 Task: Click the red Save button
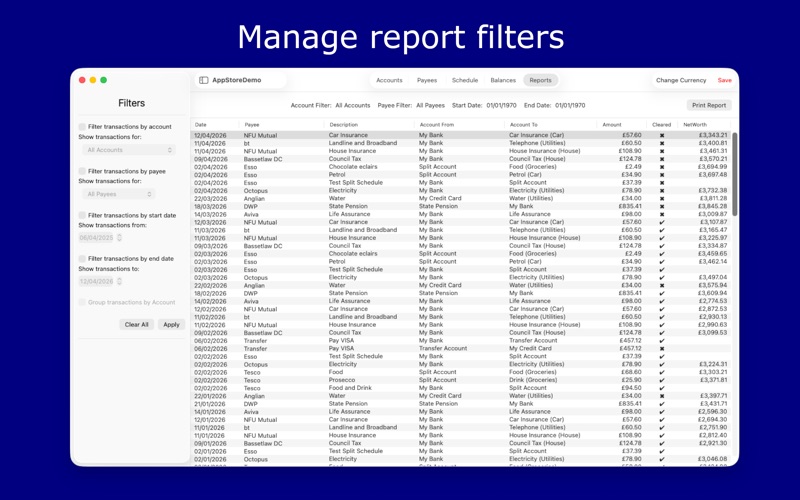coord(724,80)
